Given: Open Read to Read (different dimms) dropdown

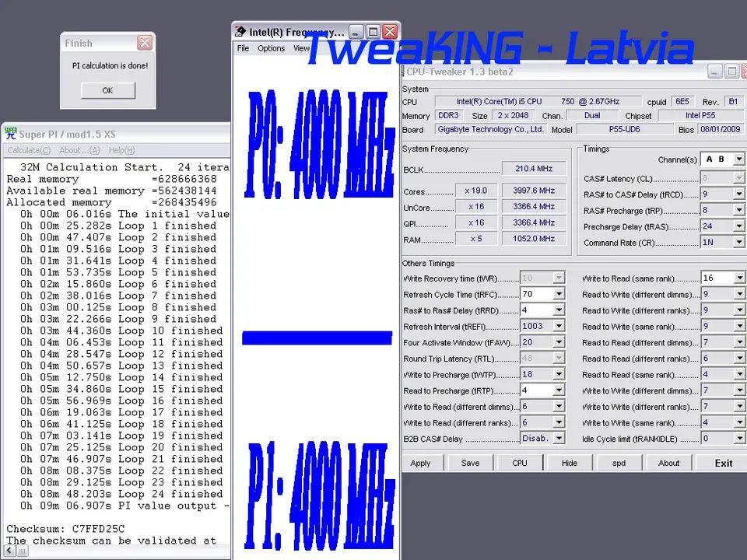Looking at the screenshot, I should tap(739, 342).
